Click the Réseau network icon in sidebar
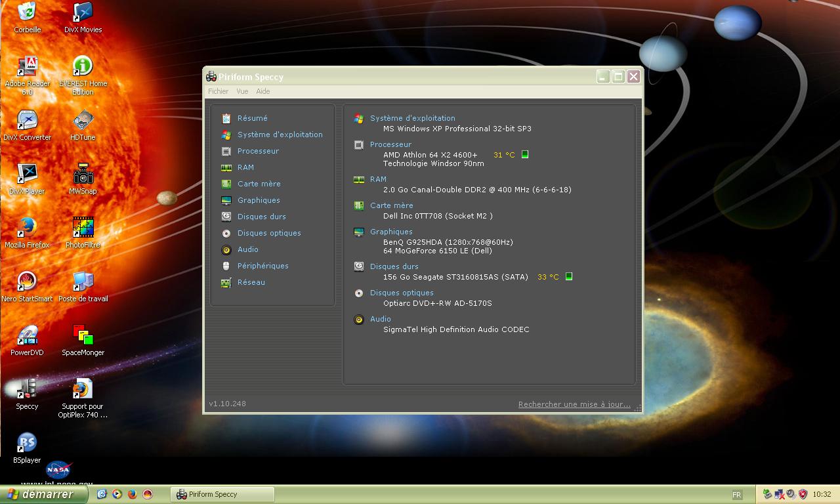Screen dimensions: 840x504 (x=226, y=283)
